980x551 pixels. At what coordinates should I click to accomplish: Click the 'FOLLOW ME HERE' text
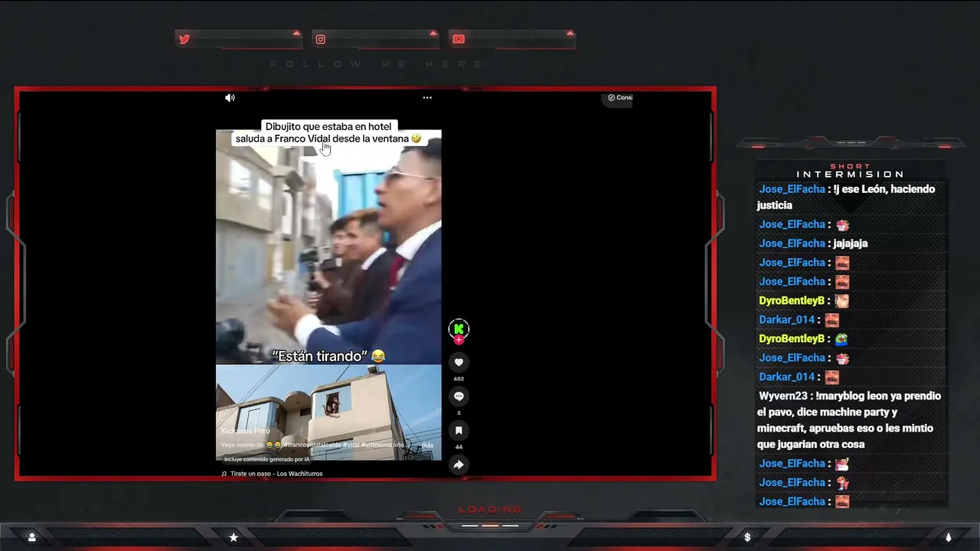coord(377,64)
